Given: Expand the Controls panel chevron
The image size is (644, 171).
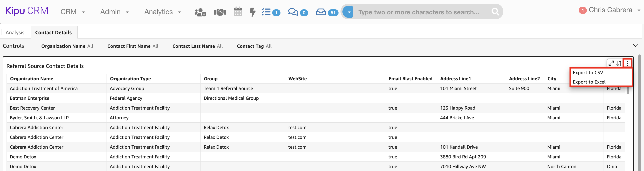Looking at the screenshot, I should tap(635, 46).
